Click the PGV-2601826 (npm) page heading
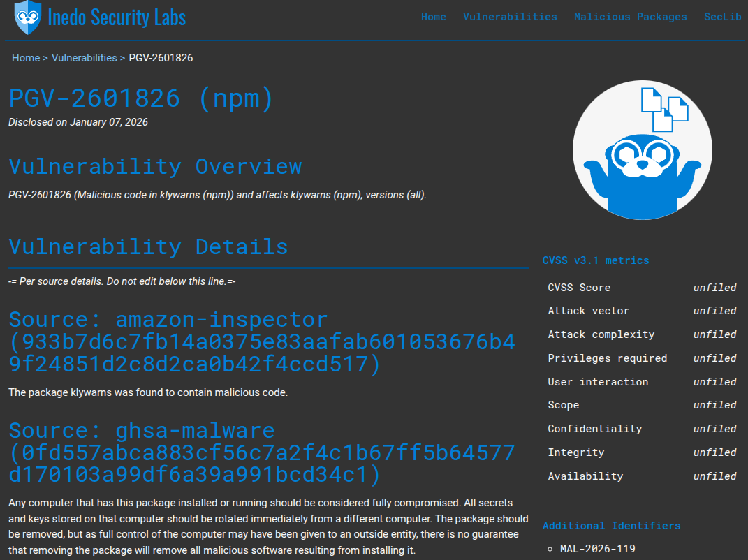748x560 pixels. pyautogui.click(x=141, y=98)
